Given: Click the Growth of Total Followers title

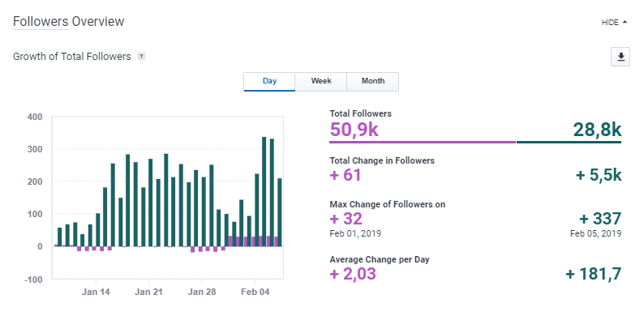Looking at the screenshot, I should 72,57.
